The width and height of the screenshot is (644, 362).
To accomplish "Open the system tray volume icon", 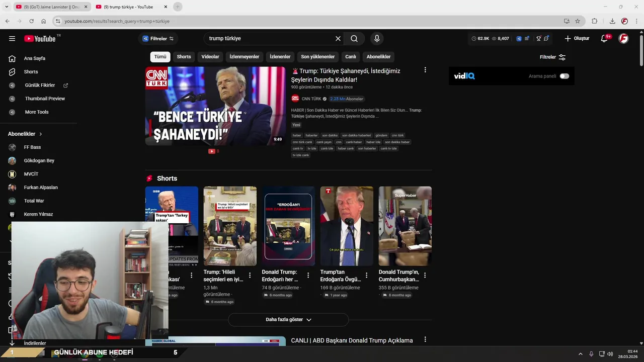I will pyautogui.click(x=610, y=354).
